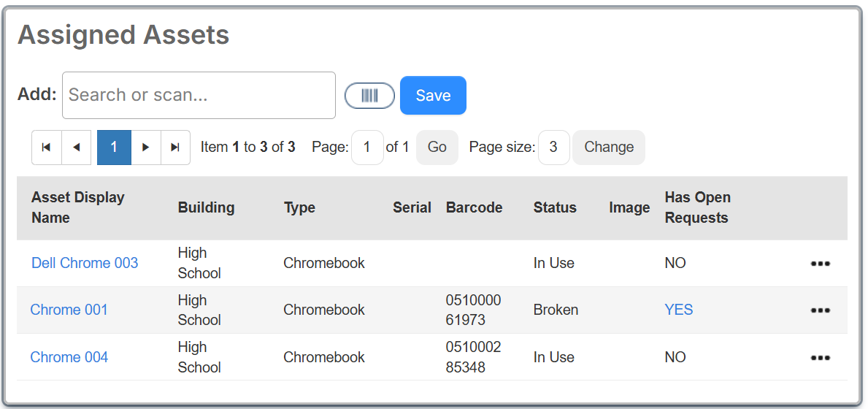Click the Image column header

(x=629, y=207)
